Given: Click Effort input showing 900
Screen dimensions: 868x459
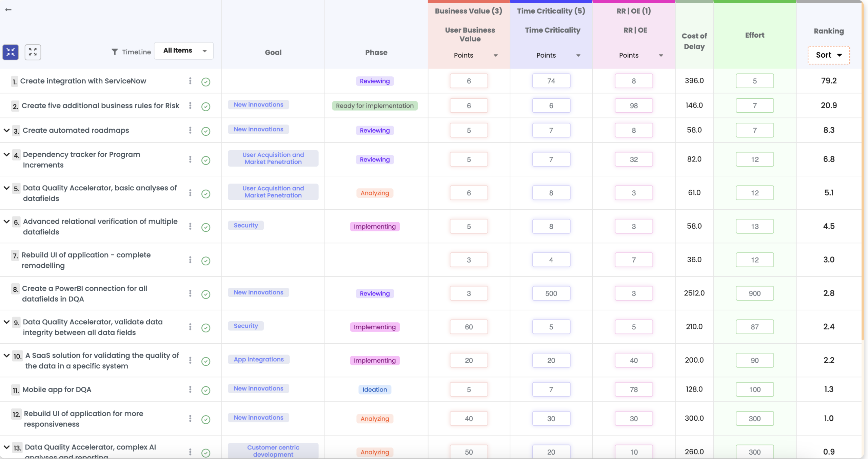Looking at the screenshot, I should click(x=754, y=293).
